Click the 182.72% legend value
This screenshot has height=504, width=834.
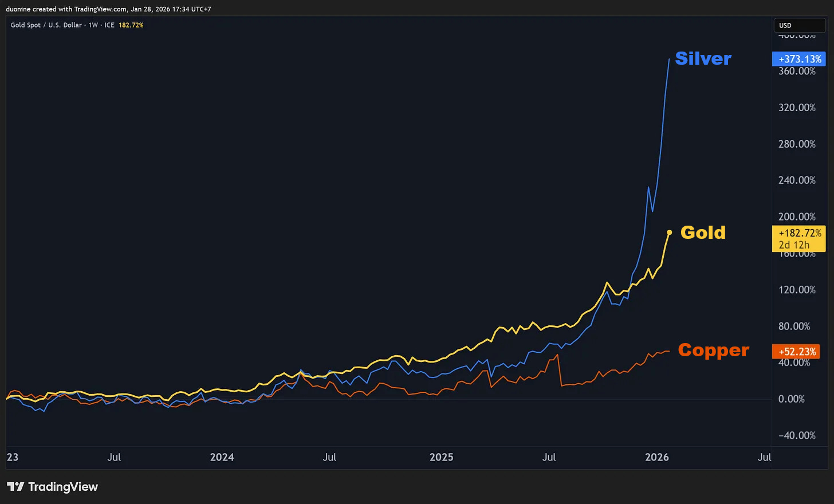pos(131,25)
